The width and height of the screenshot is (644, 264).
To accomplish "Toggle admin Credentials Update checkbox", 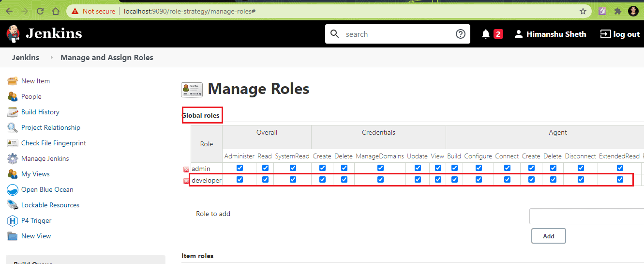I will pos(418,168).
